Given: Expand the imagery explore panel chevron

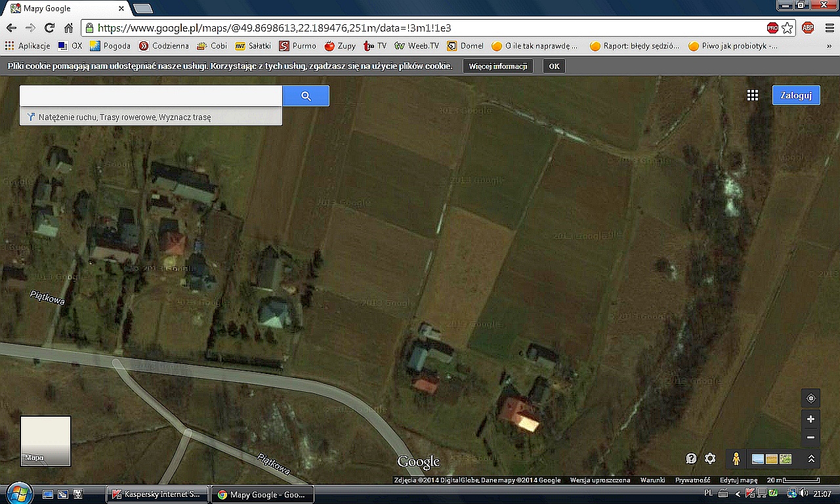Looking at the screenshot, I should point(811,459).
